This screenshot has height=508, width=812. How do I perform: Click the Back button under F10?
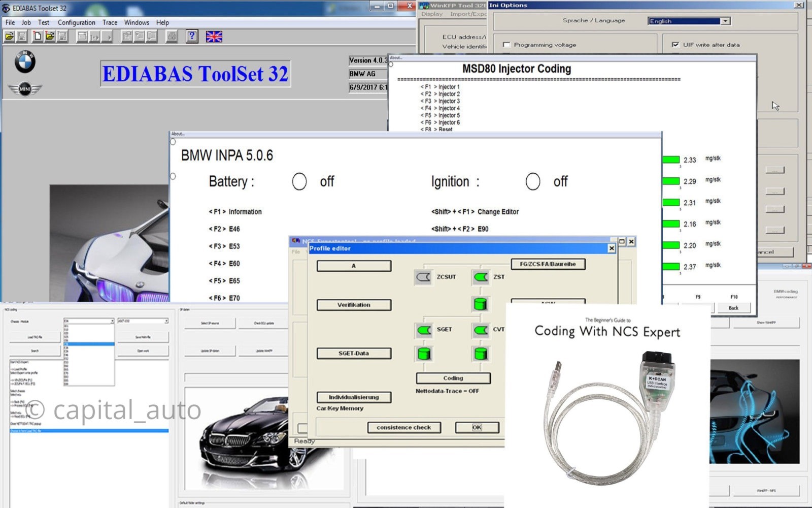(x=733, y=308)
